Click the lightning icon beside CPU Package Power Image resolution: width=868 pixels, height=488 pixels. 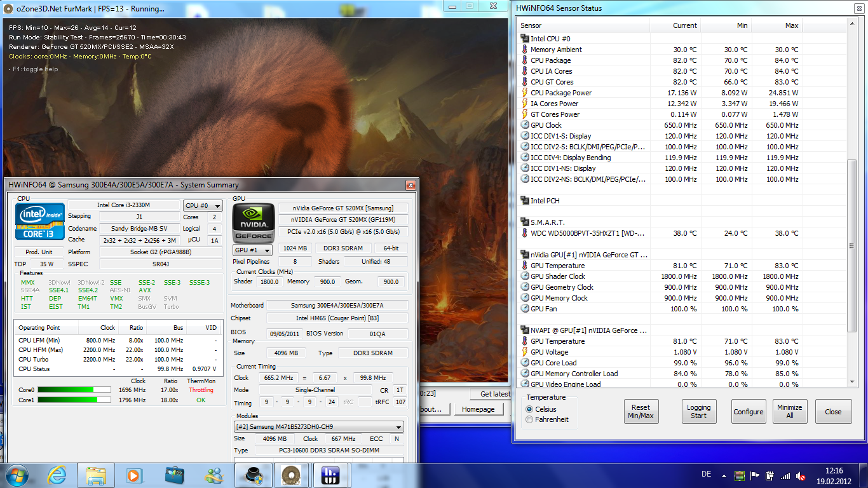click(525, 93)
